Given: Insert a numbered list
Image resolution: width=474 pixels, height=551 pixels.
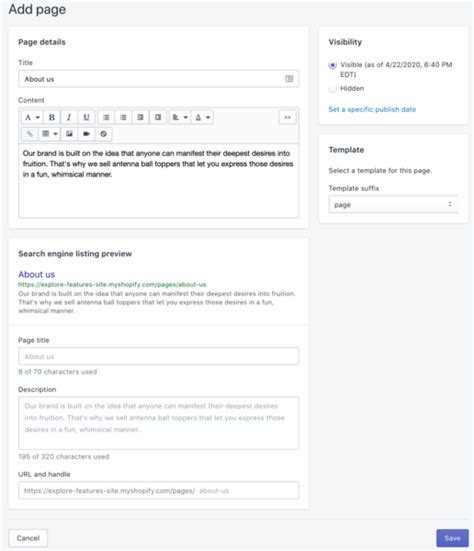Looking at the screenshot, I should pyautogui.click(x=123, y=117).
